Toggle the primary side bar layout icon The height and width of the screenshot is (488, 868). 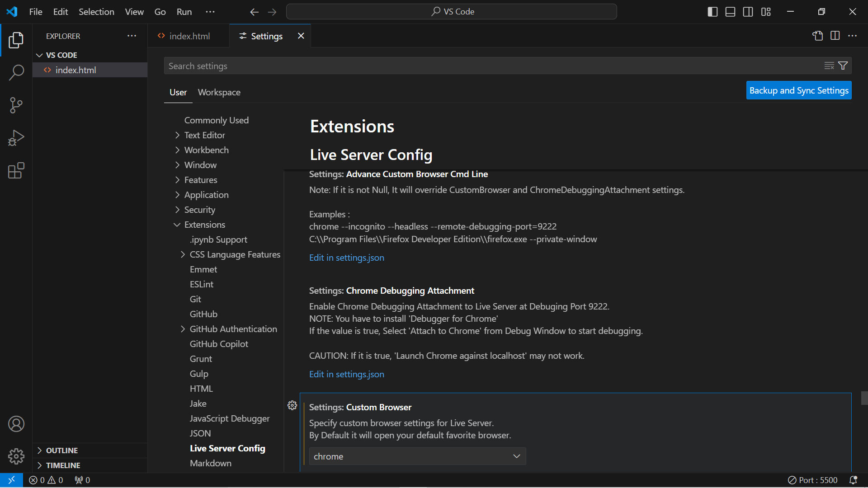712,12
